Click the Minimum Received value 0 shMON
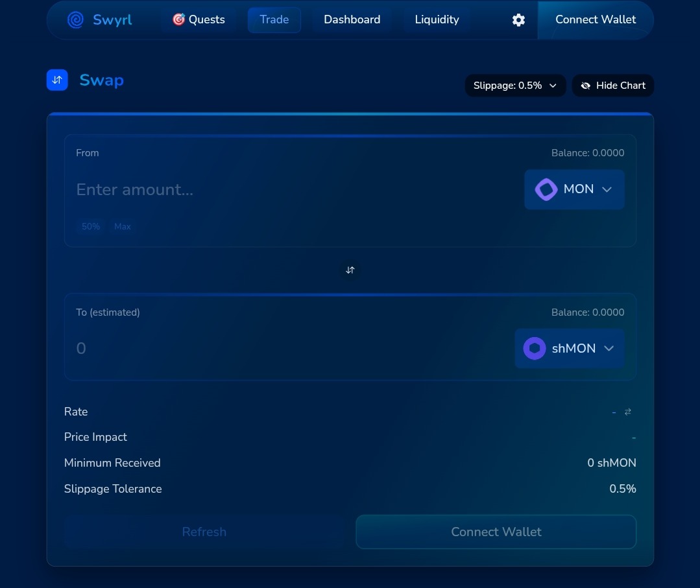The height and width of the screenshot is (588, 700). [x=612, y=463]
